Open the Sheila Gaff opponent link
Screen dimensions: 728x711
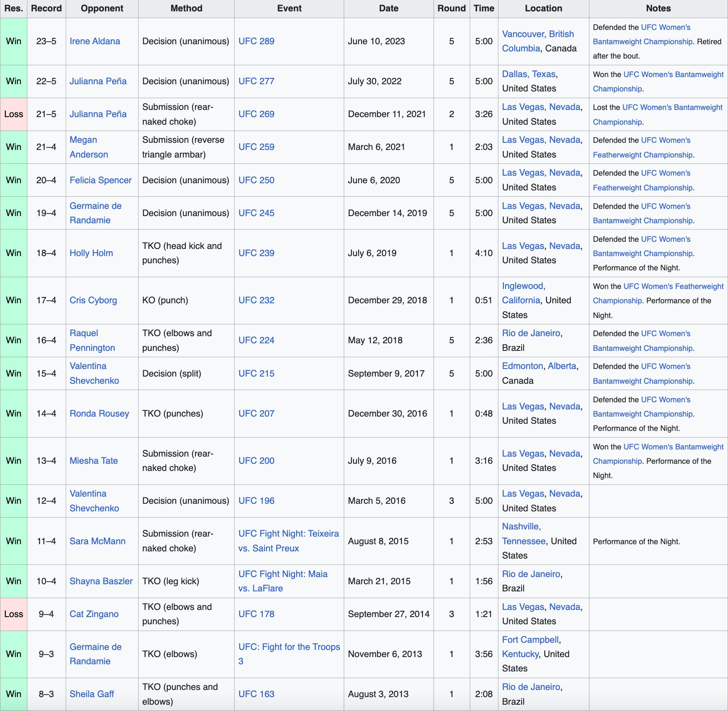click(91, 694)
